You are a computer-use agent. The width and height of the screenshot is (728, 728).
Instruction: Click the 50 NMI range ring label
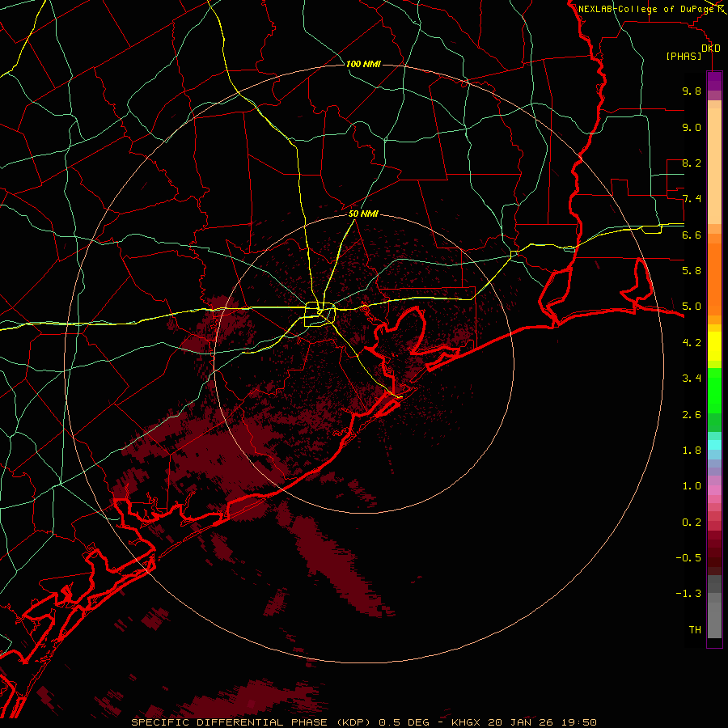point(363,214)
